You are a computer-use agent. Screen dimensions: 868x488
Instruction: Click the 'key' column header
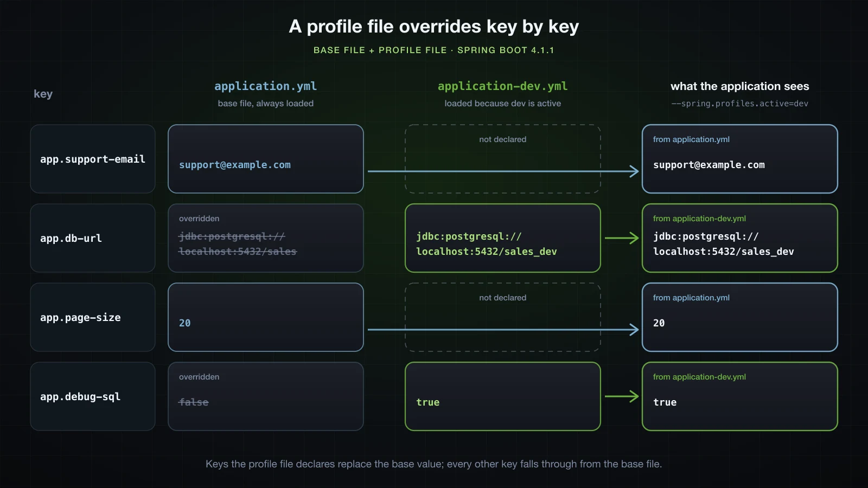pyautogui.click(x=43, y=94)
